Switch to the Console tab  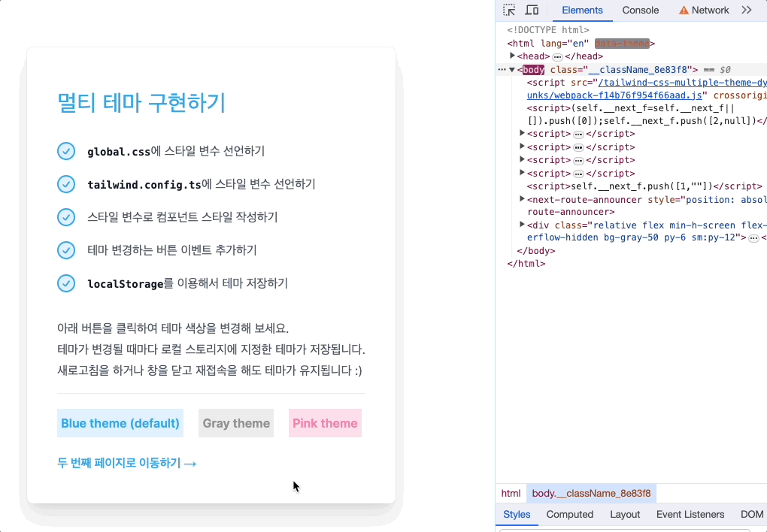[641, 11]
